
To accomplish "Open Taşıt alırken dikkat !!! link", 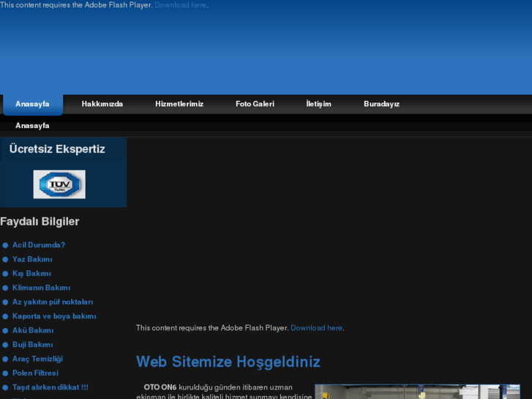I will (50, 387).
